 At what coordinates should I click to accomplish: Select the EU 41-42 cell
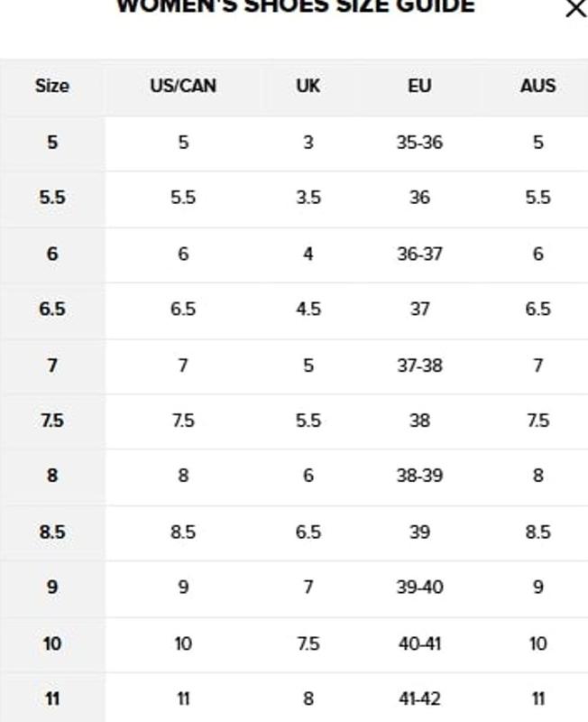419,699
